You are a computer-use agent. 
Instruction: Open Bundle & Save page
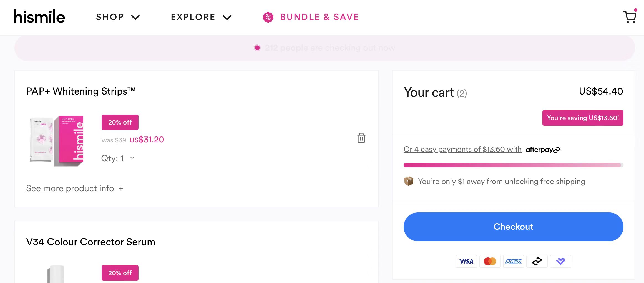coord(320,17)
